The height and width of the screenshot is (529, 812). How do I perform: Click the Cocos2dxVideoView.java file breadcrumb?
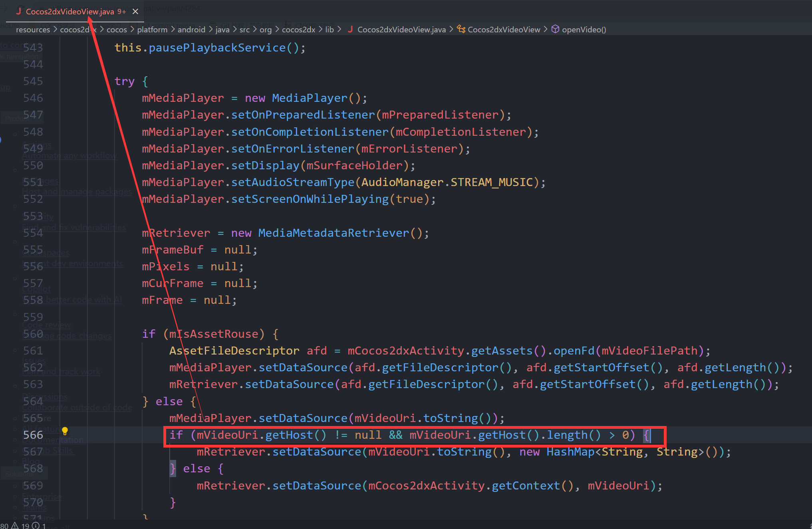(x=401, y=30)
